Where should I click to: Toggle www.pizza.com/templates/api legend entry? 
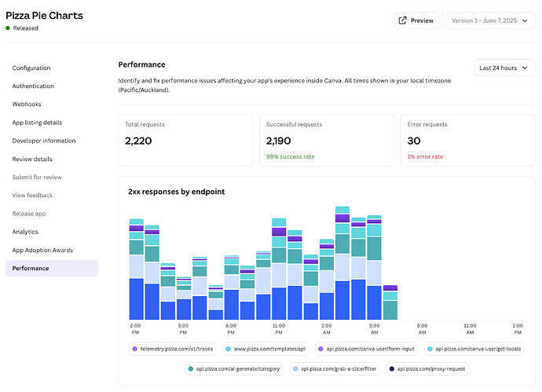pyautogui.click(x=266, y=349)
